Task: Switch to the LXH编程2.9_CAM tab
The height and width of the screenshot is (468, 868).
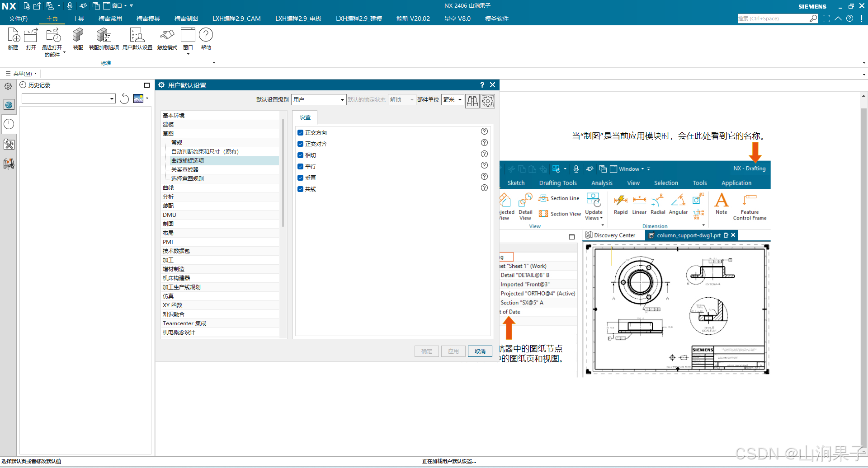Action: coord(236,19)
